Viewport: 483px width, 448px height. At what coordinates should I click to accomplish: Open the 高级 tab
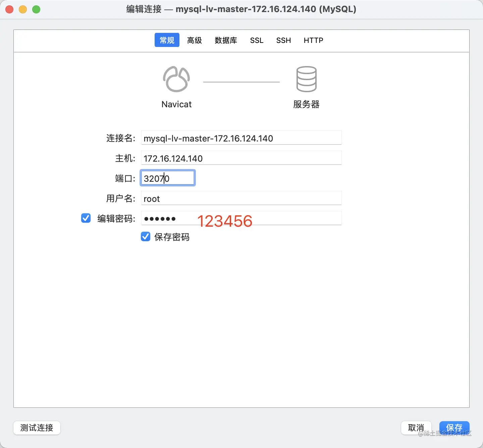pyautogui.click(x=195, y=40)
